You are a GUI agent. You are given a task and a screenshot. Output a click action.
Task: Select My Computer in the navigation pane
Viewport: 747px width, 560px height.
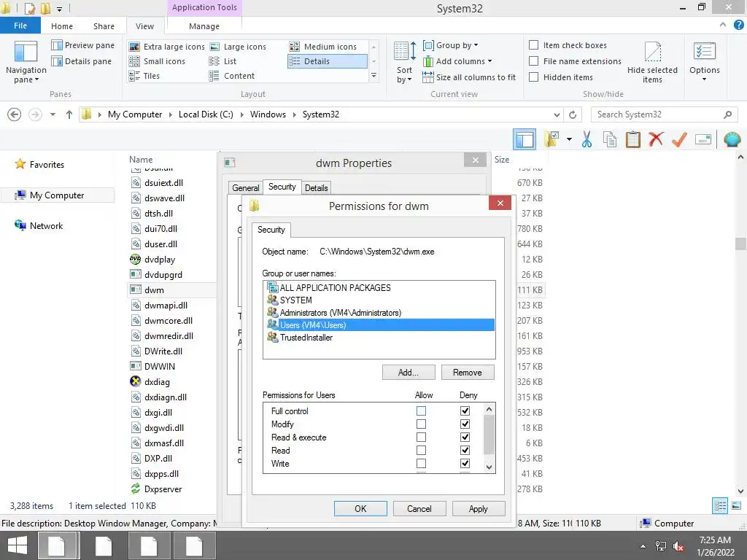pos(57,195)
